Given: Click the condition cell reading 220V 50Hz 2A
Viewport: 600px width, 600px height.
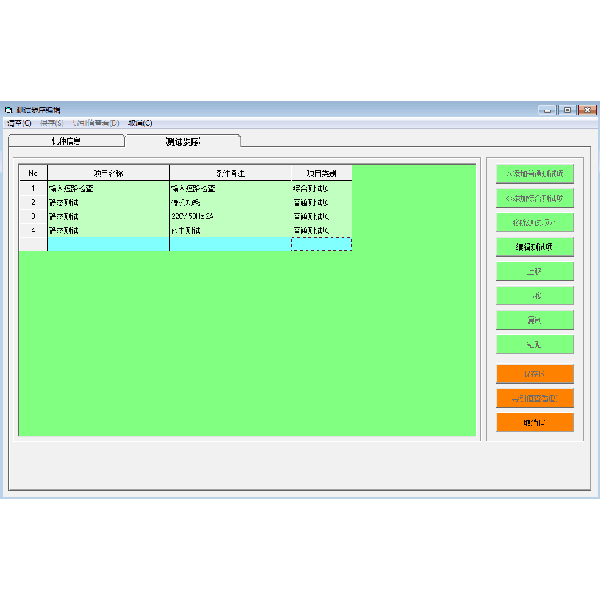Looking at the screenshot, I should pos(230,216).
